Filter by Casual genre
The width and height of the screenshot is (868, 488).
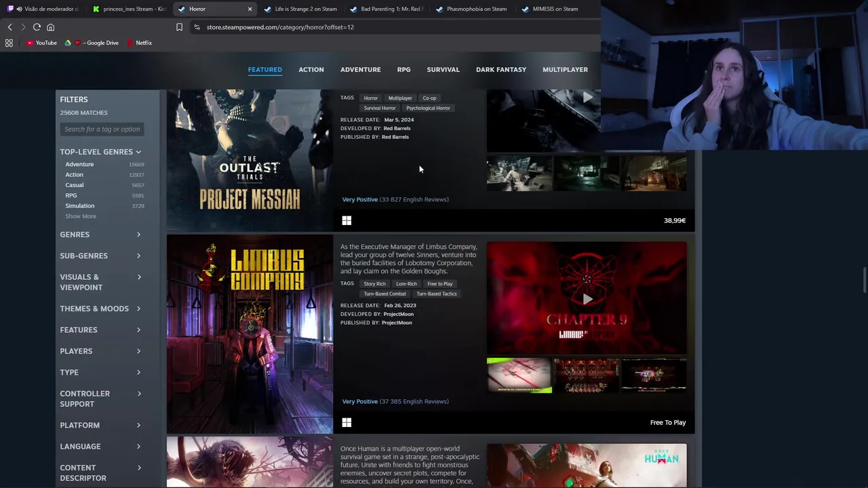[75, 185]
